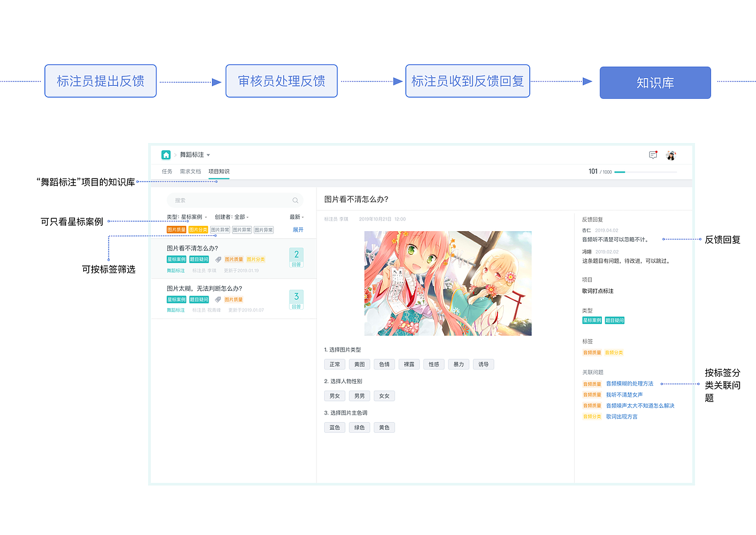Choose 男男 for character gender
This screenshot has height=535, width=756.
360,396
